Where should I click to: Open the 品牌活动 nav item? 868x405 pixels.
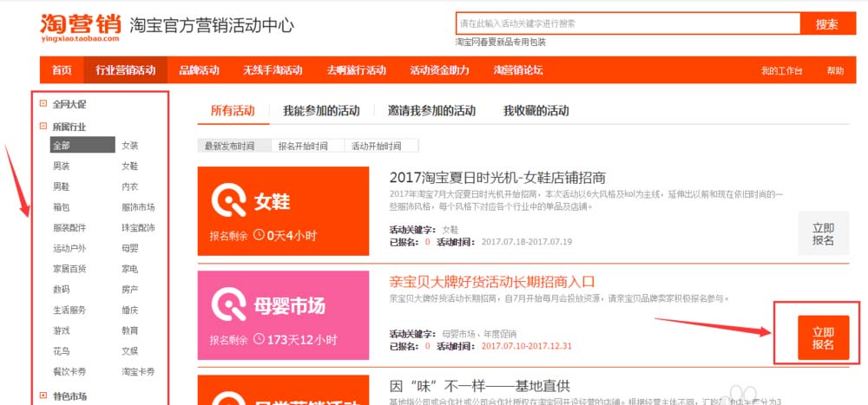point(200,70)
